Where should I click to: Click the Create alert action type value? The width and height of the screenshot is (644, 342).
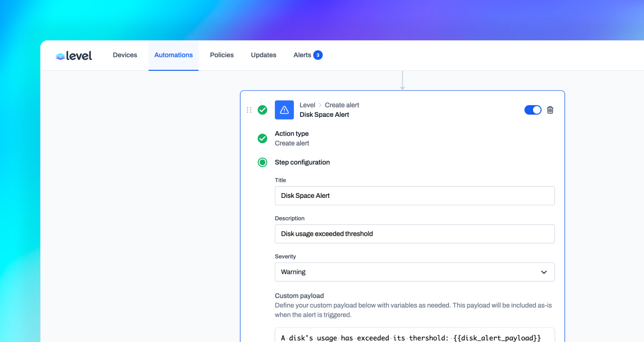click(x=292, y=143)
